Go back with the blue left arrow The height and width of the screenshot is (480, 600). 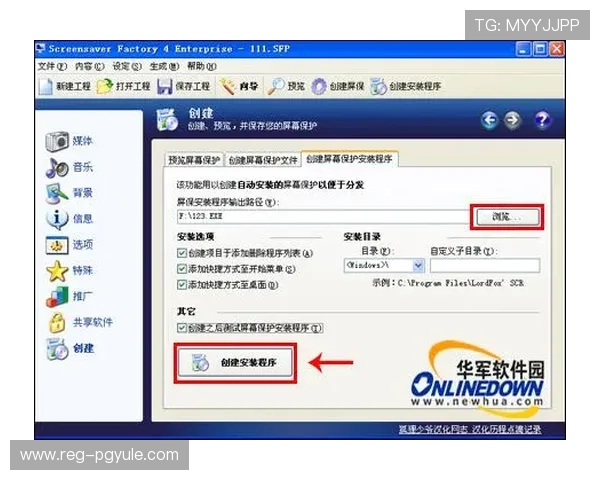(x=489, y=120)
